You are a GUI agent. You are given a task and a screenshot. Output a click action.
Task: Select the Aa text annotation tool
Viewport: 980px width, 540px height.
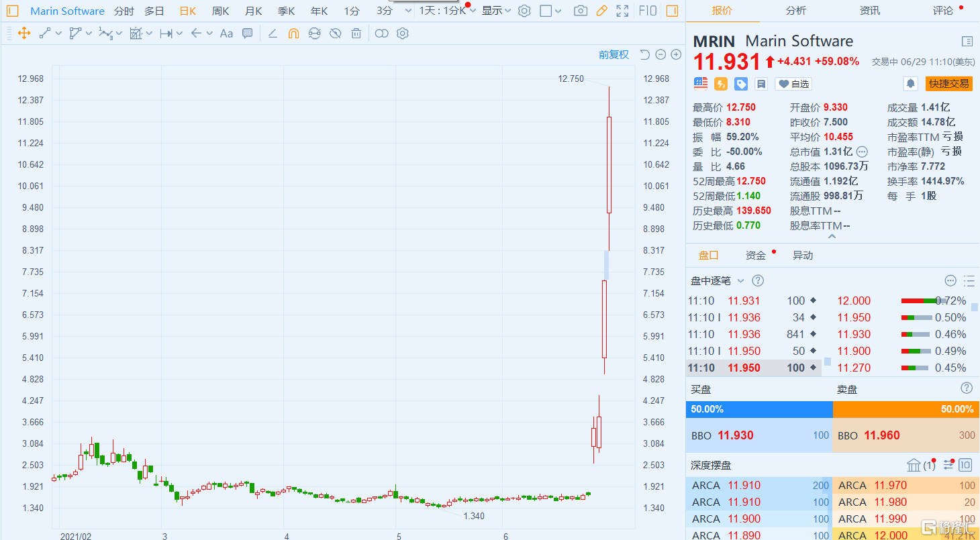point(227,34)
